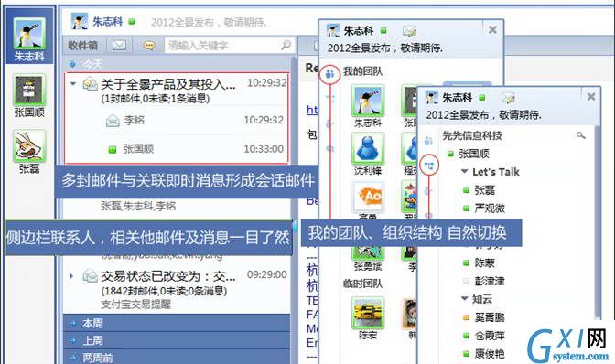This screenshot has height=364, width=615.
Task: Click green message indicator beside 张国顺 10:33:00
Action: [x=113, y=149]
